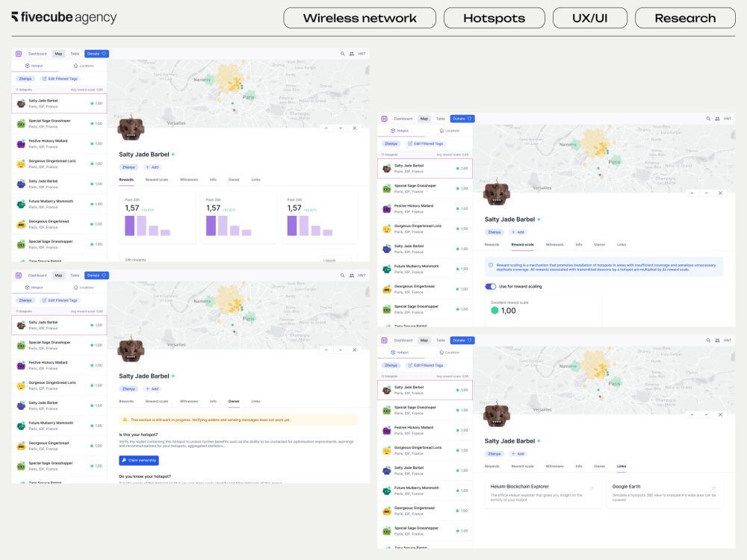This screenshot has height=560, width=747.
Task: Close hotspot details in the Rewards-tab panel
Action: point(354,128)
